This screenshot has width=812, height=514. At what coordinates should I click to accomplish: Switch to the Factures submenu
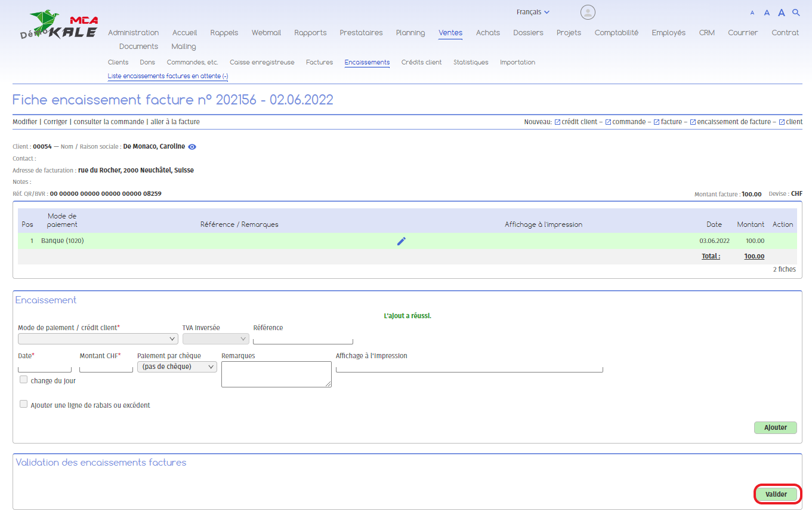click(x=319, y=62)
